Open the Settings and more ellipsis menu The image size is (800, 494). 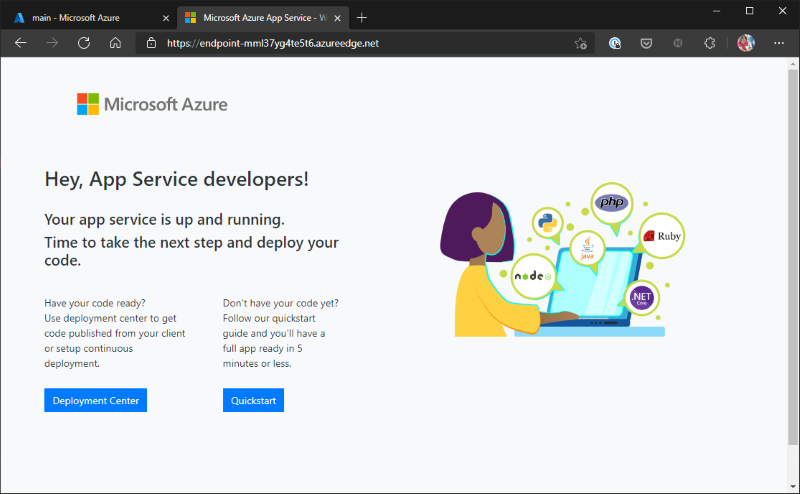click(x=779, y=43)
